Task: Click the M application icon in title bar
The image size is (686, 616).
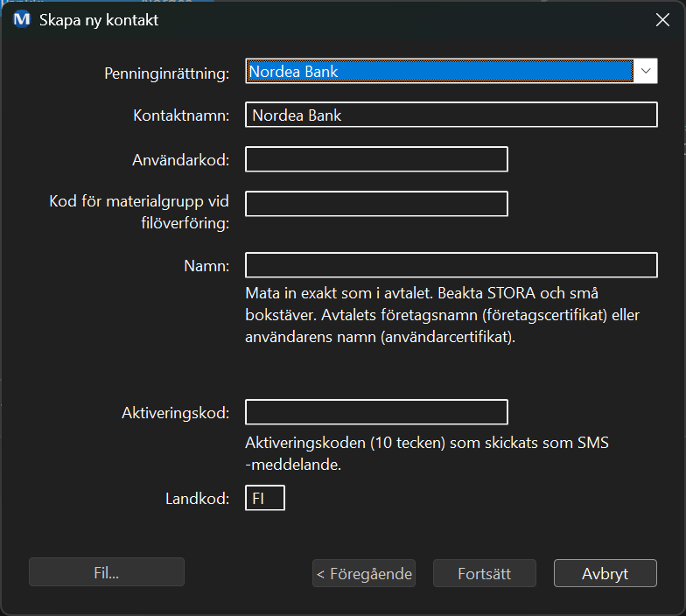Action: click(x=21, y=19)
